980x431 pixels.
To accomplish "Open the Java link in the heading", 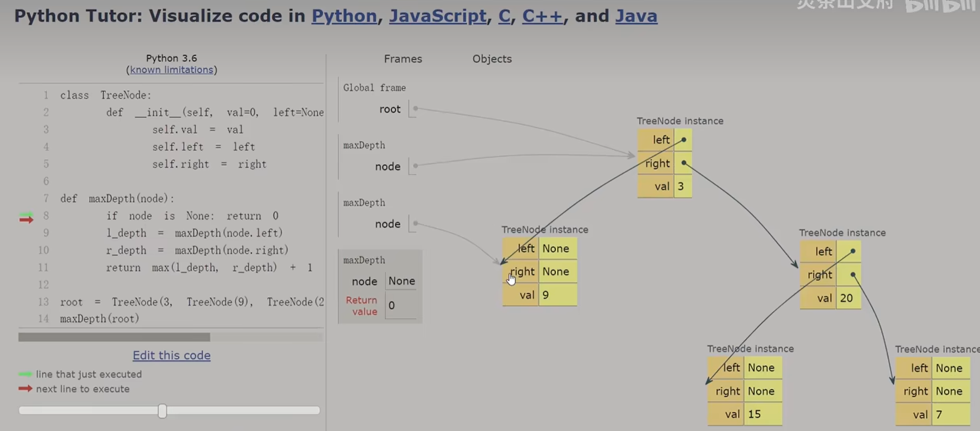I will (636, 16).
